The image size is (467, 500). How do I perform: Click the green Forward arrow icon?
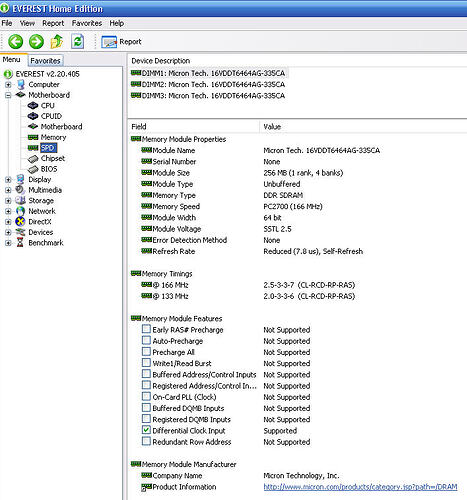[36, 42]
